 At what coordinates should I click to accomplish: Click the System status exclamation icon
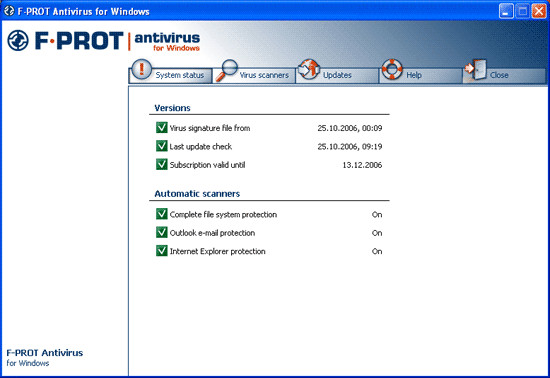point(142,69)
